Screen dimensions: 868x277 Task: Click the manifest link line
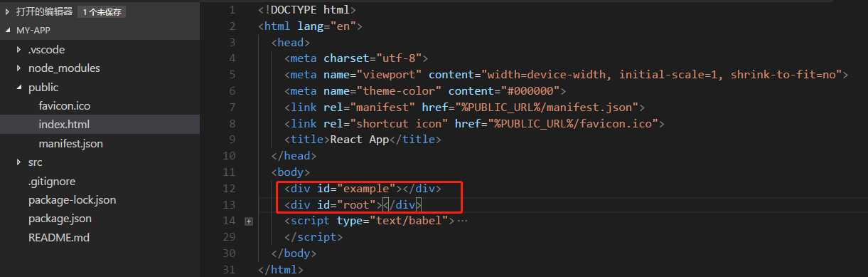pos(464,108)
